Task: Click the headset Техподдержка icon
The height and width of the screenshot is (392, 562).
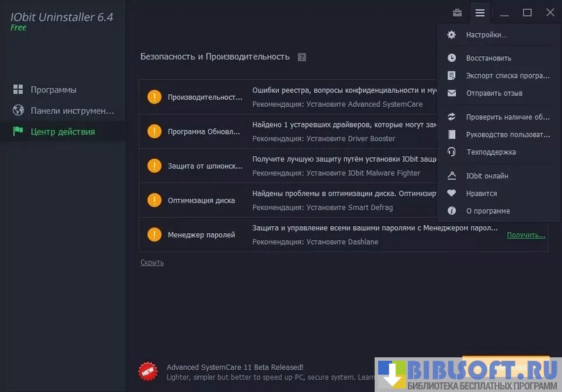Action: 452,152
